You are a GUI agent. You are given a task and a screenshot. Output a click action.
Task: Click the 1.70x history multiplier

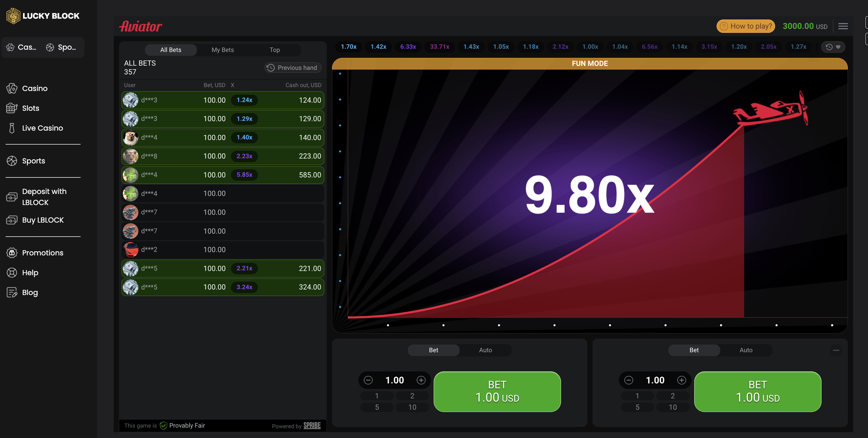(x=349, y=47)
